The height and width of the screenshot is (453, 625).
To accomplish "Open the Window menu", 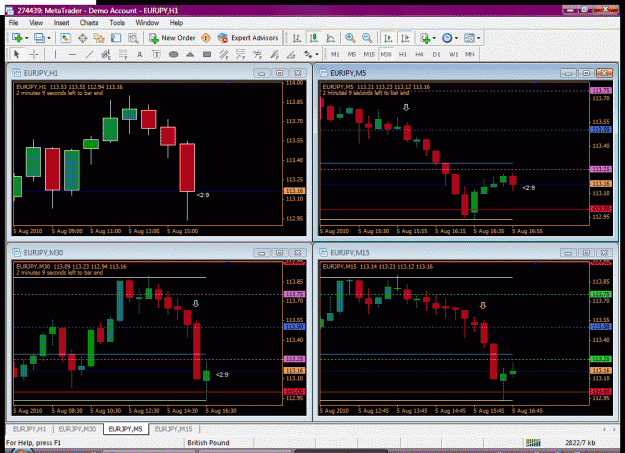I will point(147,23).
